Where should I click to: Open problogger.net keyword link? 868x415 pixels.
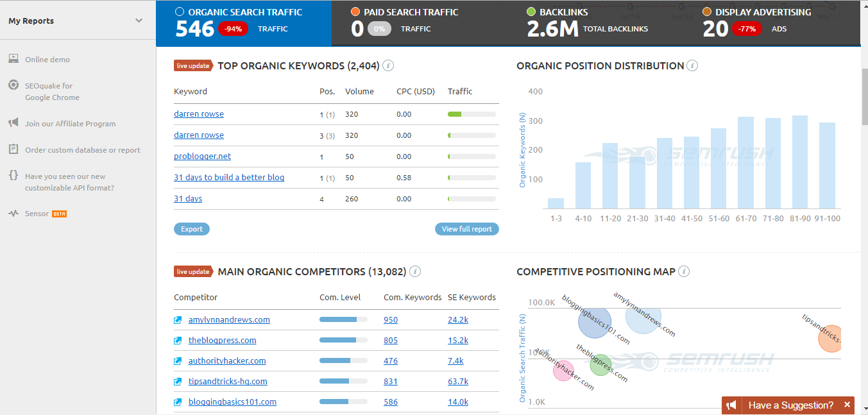pos(203,157)
